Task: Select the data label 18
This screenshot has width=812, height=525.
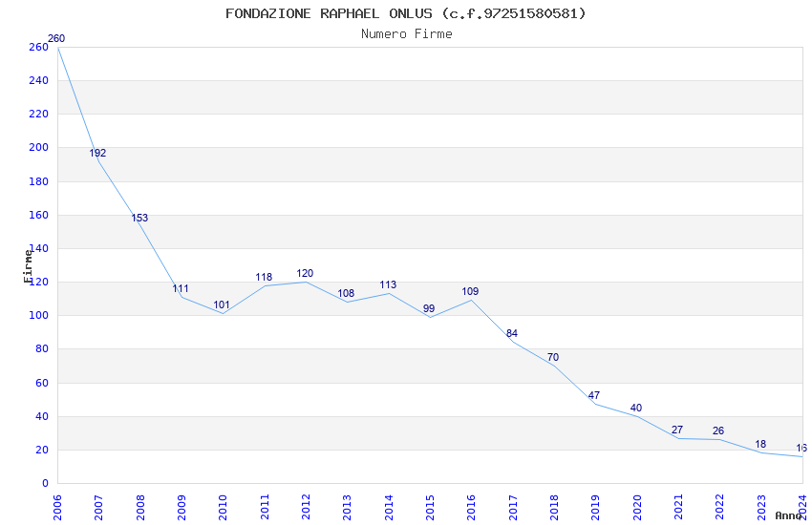Action: click(x=760, y=444)
